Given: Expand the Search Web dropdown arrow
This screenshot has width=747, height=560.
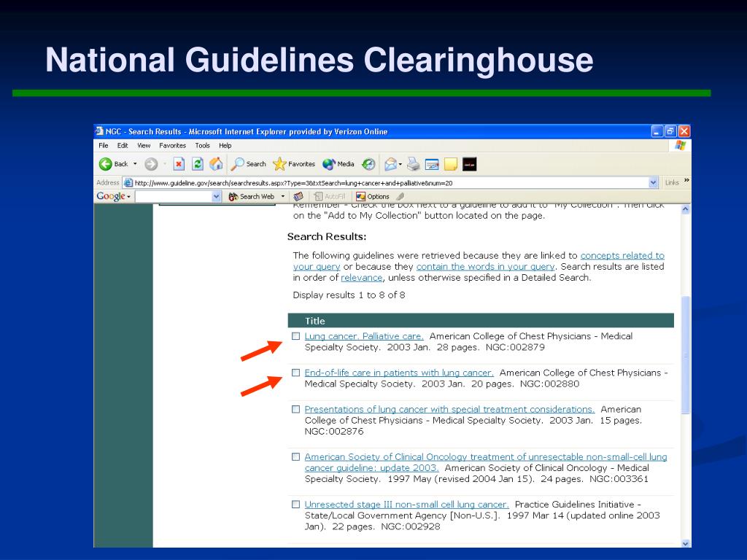Looking at the screenshot, I should [282, 197].
